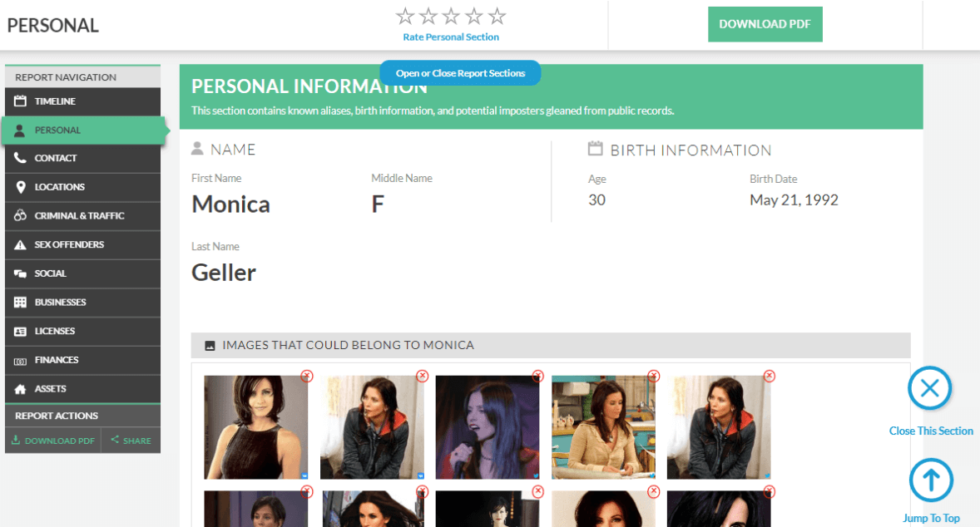
Task: Remove the singer-with-microphone image using its red X
Action: (537, 377)
